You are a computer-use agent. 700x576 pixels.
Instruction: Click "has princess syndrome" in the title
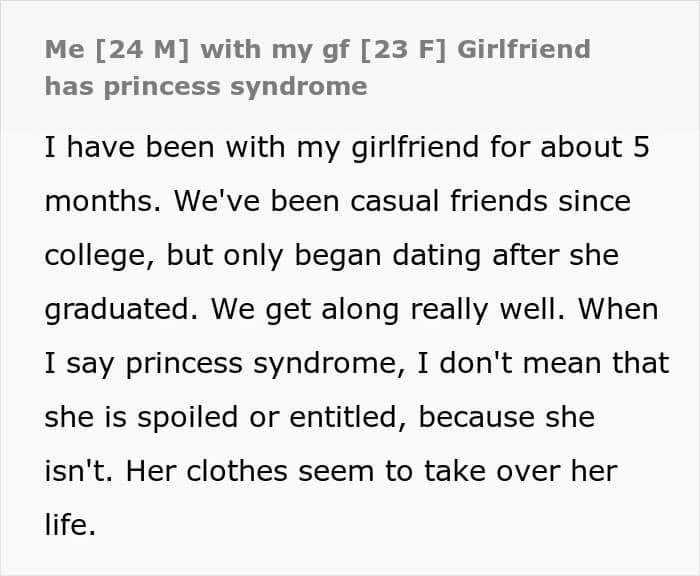coord(205,86)
